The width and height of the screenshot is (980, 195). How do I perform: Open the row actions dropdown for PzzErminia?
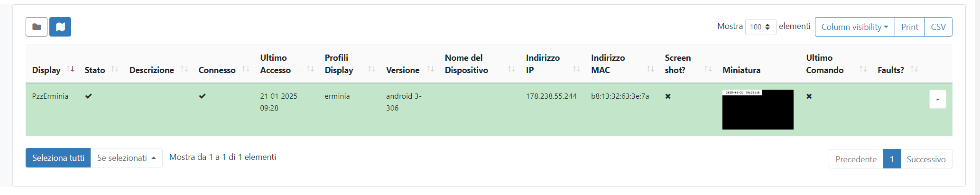click(938, 99)
